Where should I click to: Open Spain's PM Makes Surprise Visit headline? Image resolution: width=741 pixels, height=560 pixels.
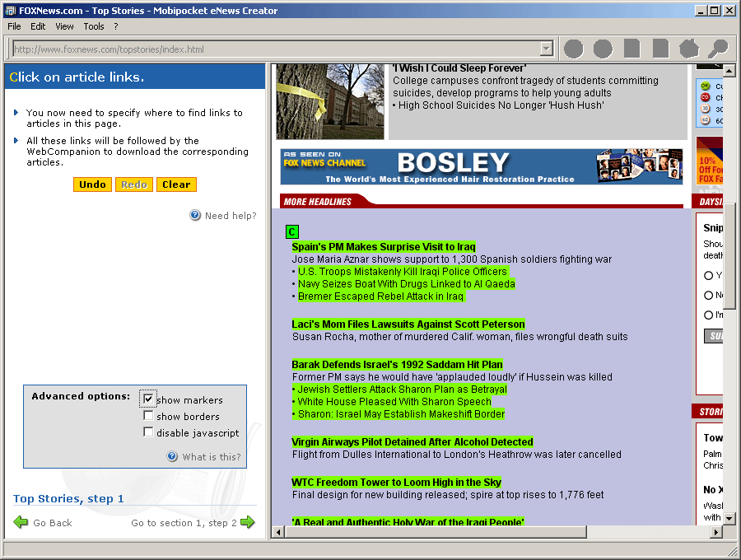384,247
